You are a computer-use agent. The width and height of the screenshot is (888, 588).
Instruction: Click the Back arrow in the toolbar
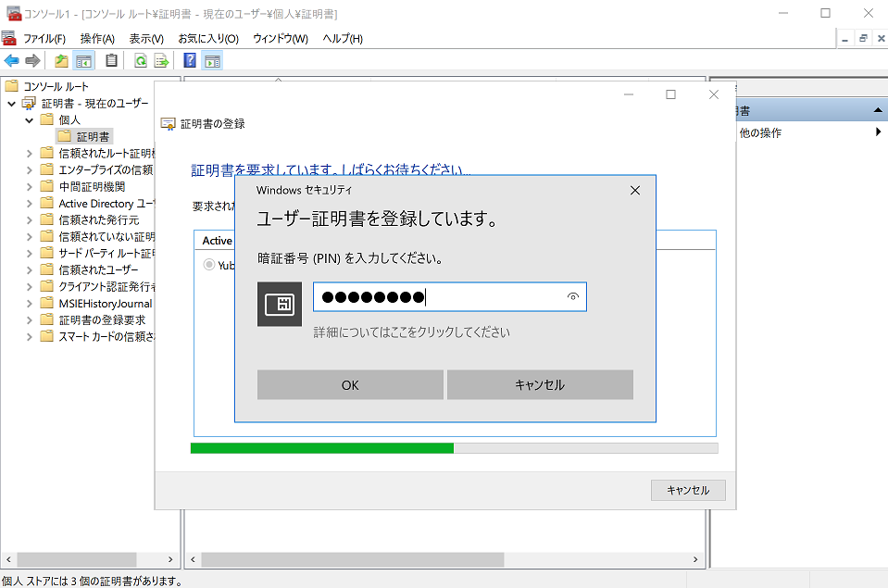(11, 61)
